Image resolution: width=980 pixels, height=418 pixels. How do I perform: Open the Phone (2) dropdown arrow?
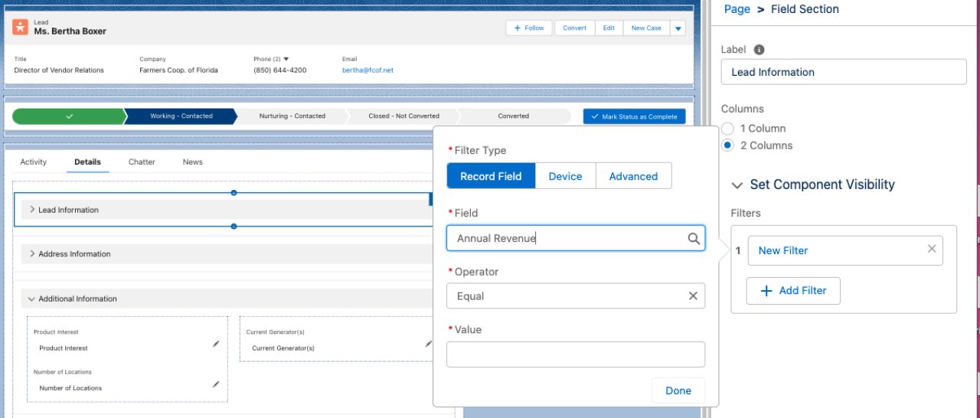(x=286, y=59)
